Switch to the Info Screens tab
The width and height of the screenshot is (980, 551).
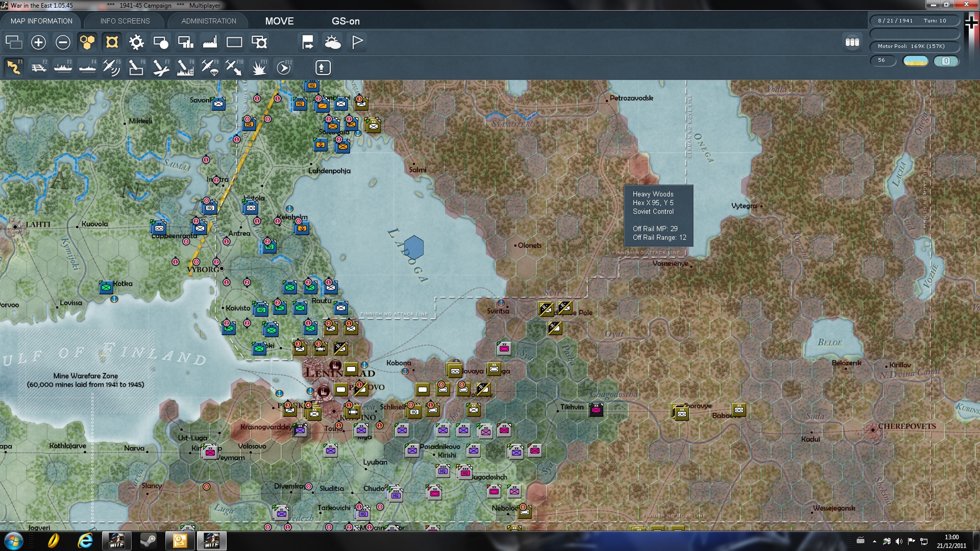[x=125, y=21]
